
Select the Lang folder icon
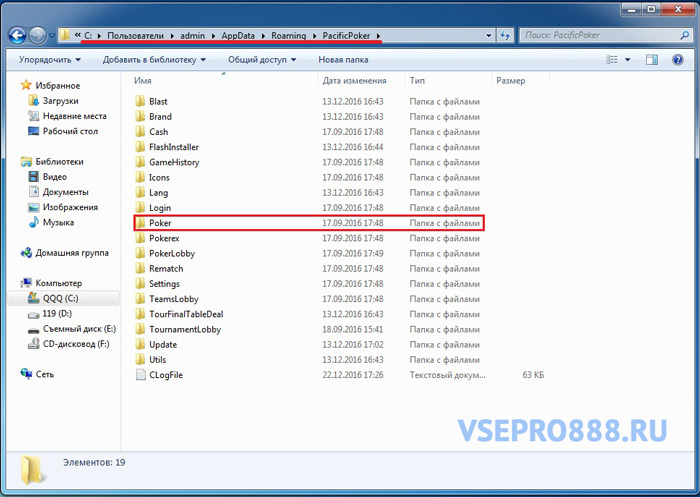tap(140, 192)
